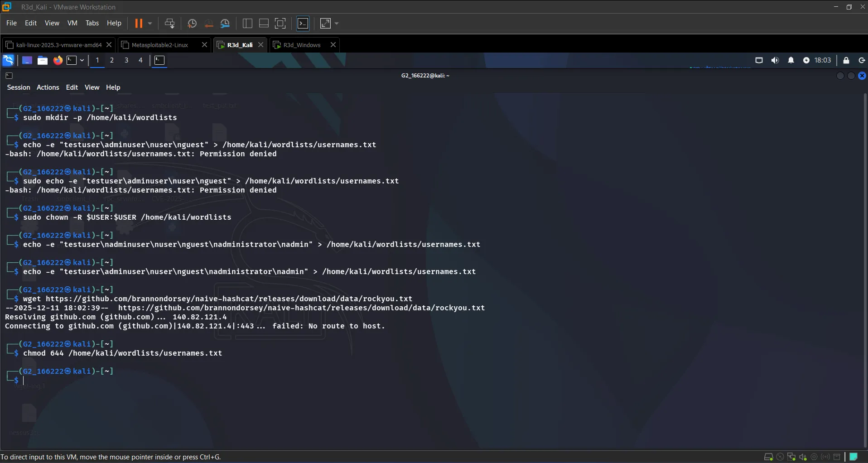Launch the terminal emulator from the panel

(x=72, y=60)
